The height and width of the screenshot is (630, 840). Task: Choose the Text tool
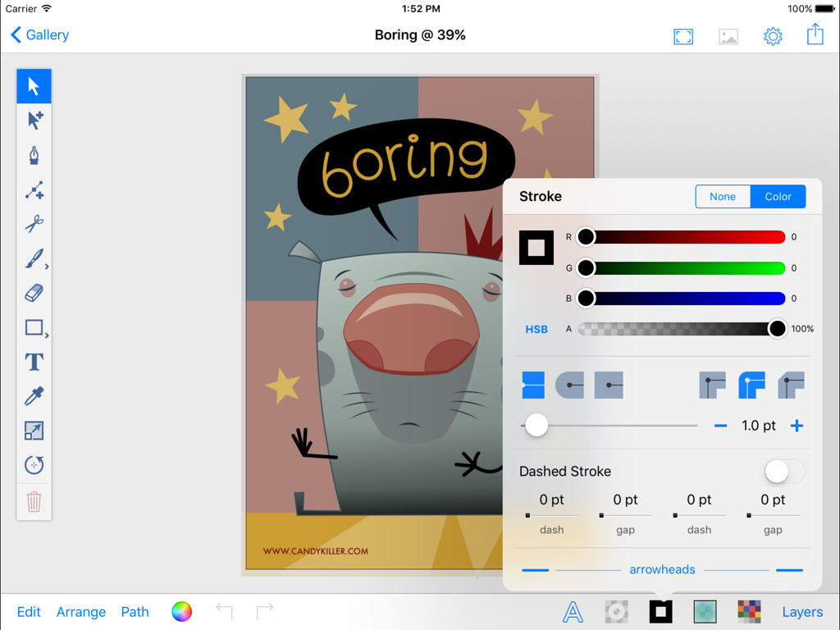tap(34, 362)
